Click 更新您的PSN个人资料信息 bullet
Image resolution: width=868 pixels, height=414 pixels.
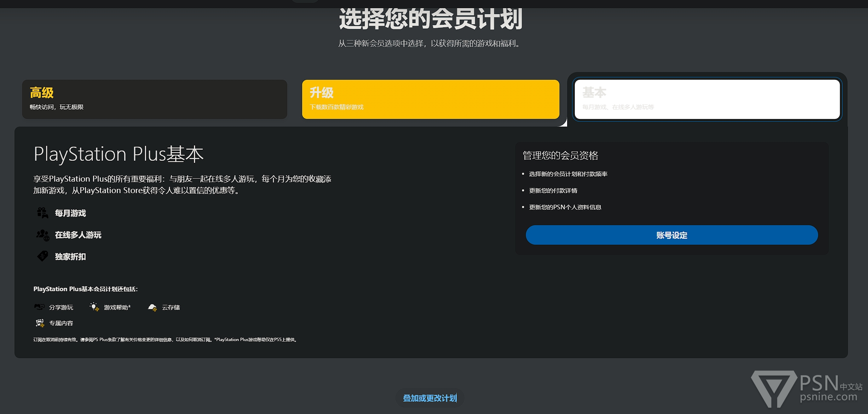(565, 207)
